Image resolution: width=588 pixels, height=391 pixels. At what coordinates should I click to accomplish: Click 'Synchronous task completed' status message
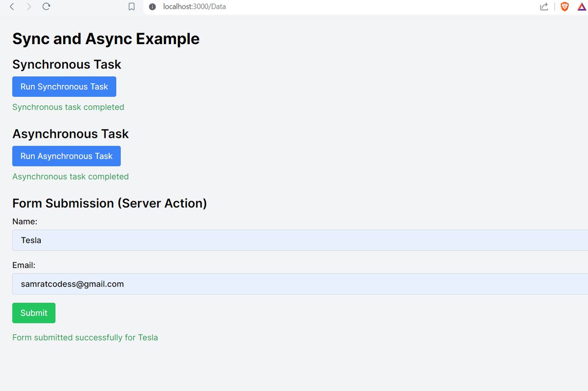(x=68, y=107)
